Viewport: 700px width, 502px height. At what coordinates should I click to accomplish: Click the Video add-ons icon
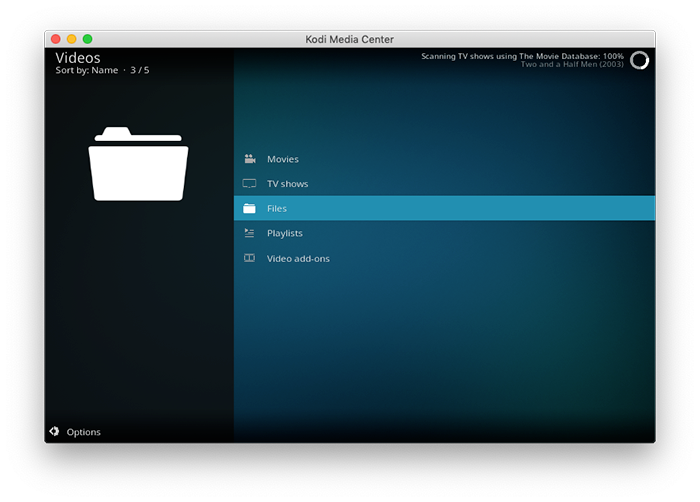(249, 258)
